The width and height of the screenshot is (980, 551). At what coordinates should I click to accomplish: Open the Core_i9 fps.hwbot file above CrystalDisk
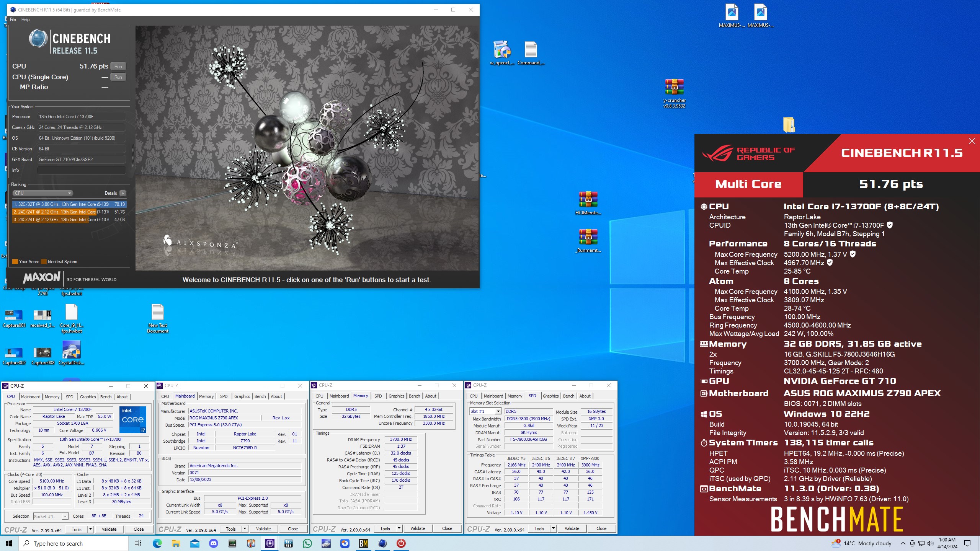click(x=72, y=318)
